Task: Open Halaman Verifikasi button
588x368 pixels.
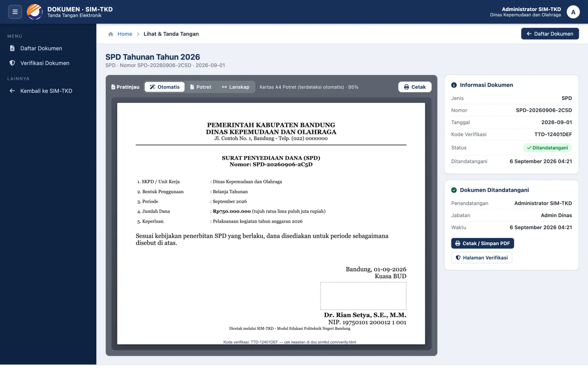Action: click(481, 258)
